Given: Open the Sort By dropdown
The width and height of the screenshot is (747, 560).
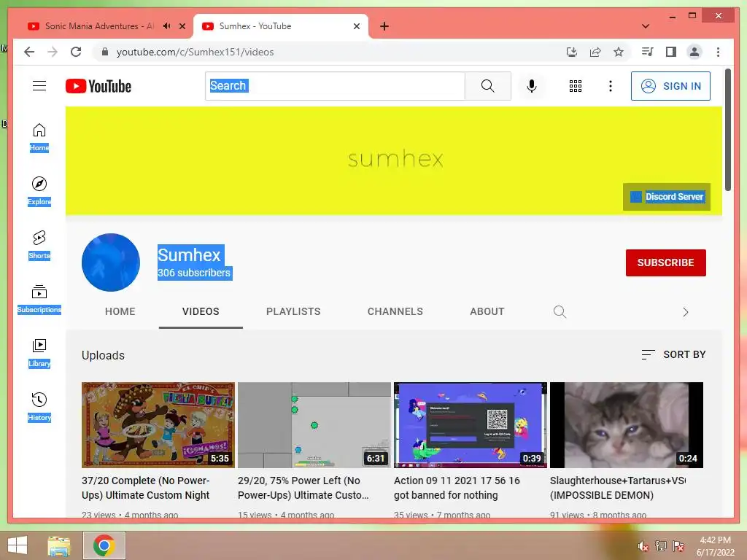Looking at the screenshot, I should click(673, 355).
